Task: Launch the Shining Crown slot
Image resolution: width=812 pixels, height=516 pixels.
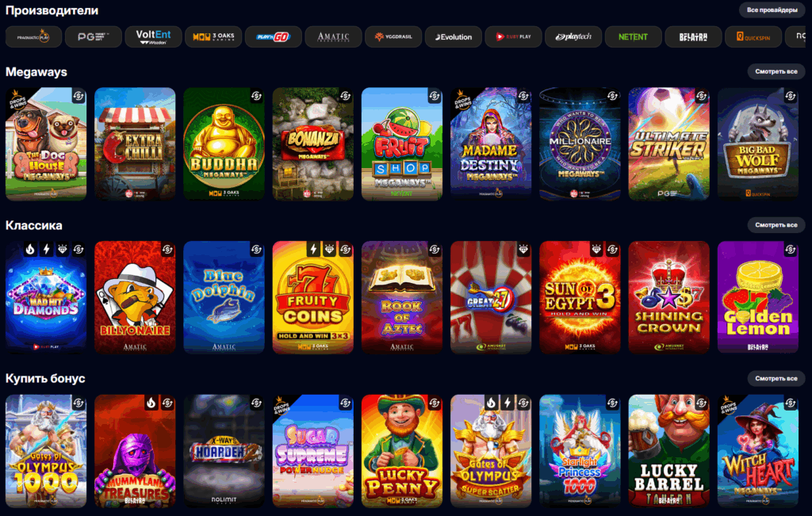Action: tap(669, 297)
